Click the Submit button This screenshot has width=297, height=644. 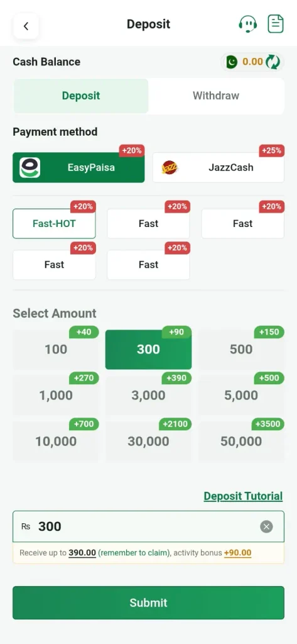click(148, 602)
